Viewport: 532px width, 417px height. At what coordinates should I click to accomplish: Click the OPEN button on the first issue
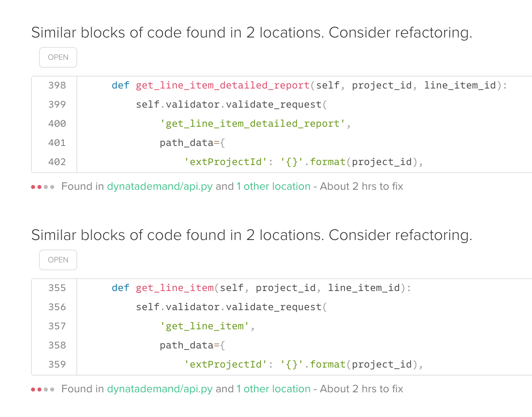[x=58, y=57]
